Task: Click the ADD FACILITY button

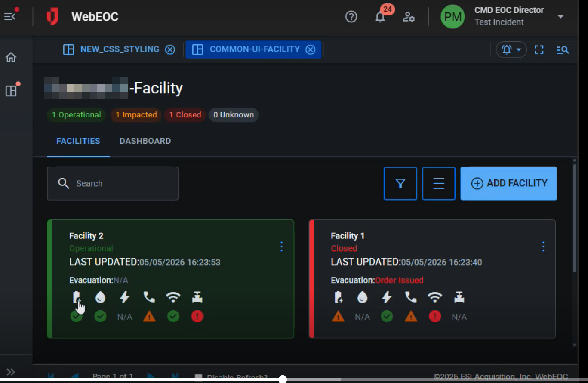Action: (509, 183)
